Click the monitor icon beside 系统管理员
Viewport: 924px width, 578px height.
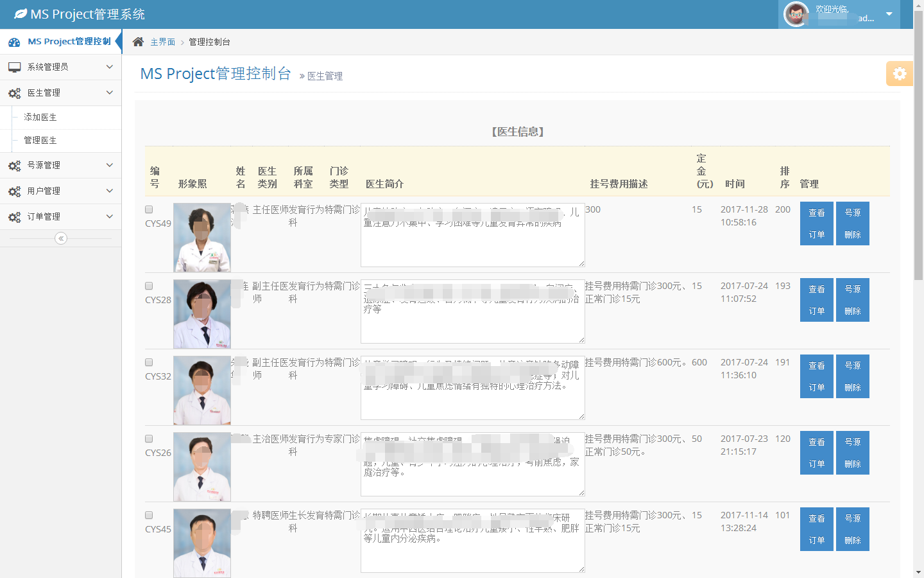click(14, 67)
